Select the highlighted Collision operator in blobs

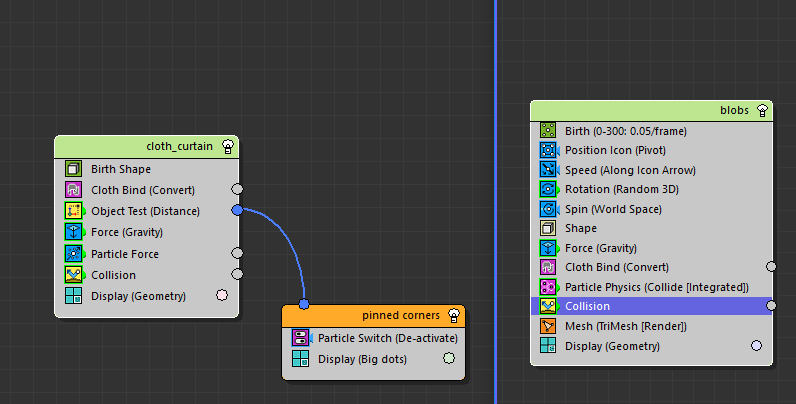coord(650,306)
